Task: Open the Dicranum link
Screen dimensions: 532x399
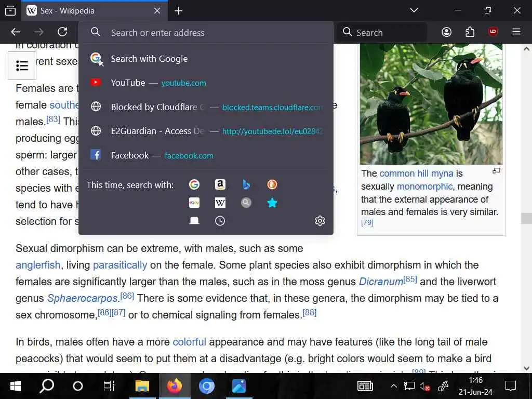Action: [x=381, y=282]
